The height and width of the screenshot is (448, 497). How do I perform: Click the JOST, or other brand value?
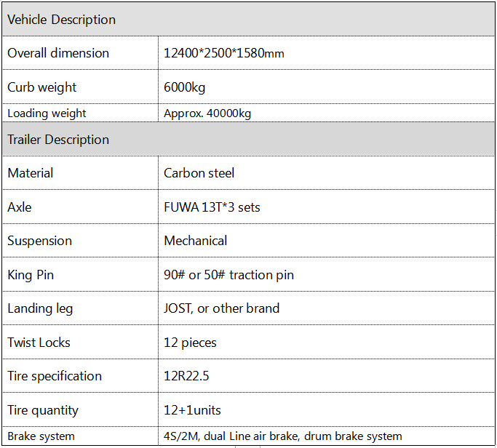click(x=221, y=308)
